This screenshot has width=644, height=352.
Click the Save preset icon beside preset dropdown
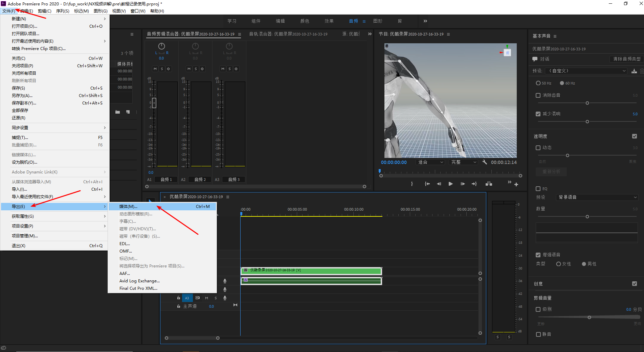634,71
